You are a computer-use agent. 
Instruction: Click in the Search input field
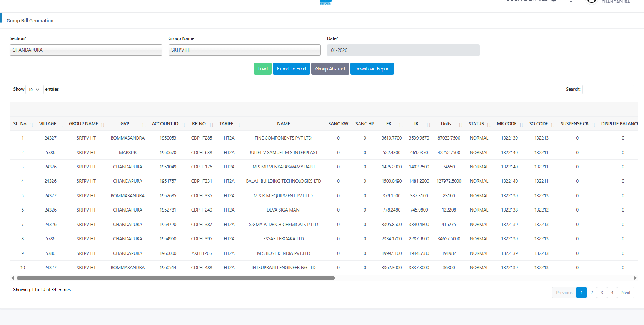pos(608,90)
